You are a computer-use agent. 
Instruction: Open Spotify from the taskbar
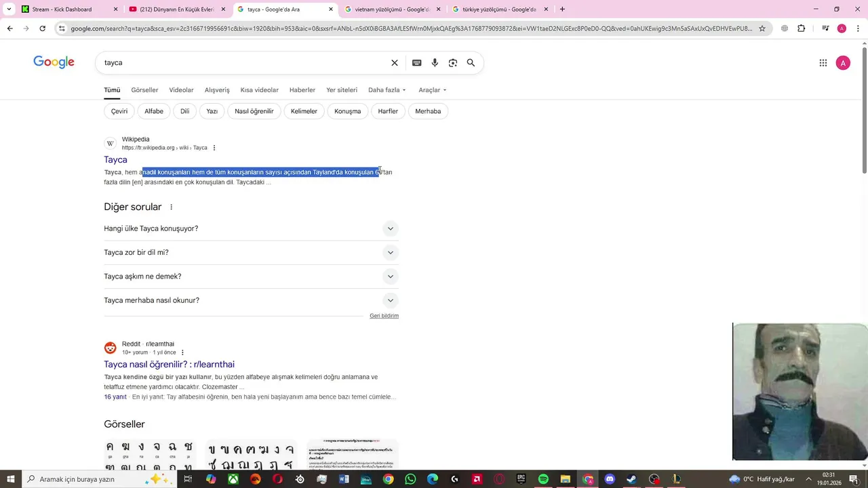(543, 479)
